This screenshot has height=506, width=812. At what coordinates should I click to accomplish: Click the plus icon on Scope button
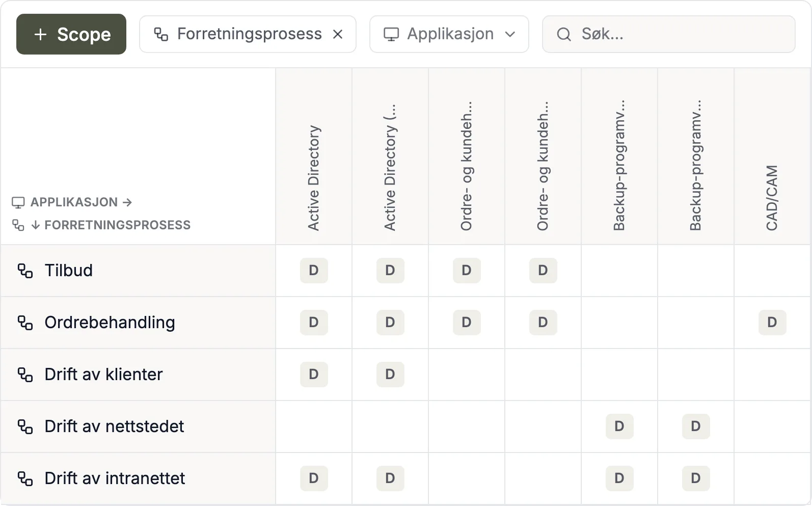click(40, 34)
